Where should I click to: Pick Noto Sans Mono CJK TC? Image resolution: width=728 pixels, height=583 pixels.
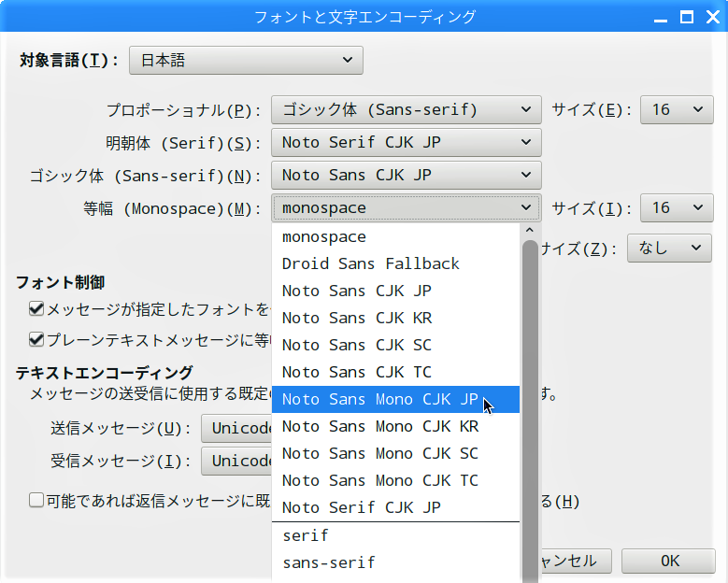click(x=395, y=480)
